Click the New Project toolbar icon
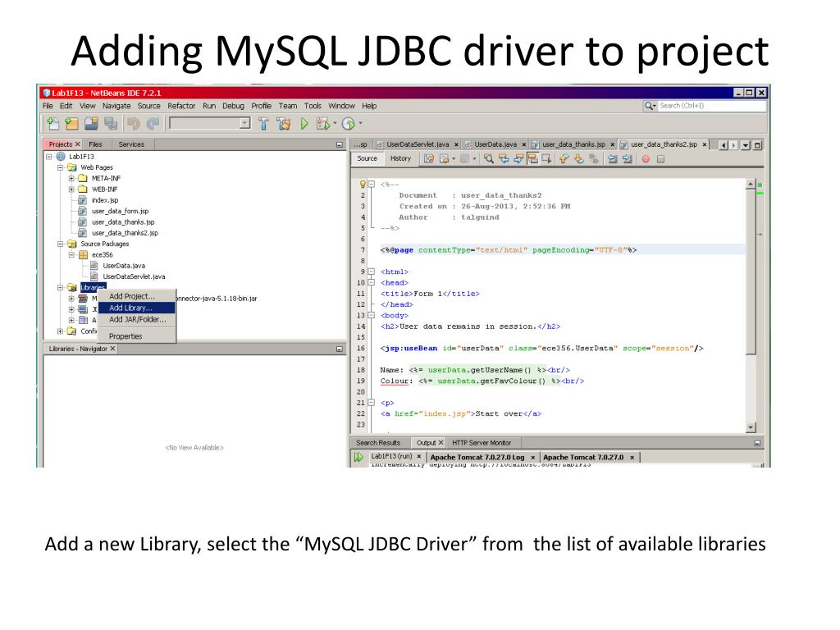 point(71,124)
